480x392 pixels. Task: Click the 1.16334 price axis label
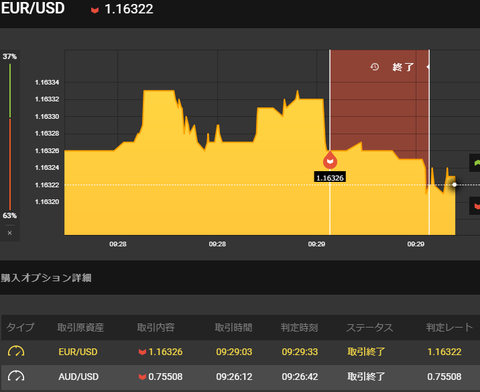click(47, 82)
